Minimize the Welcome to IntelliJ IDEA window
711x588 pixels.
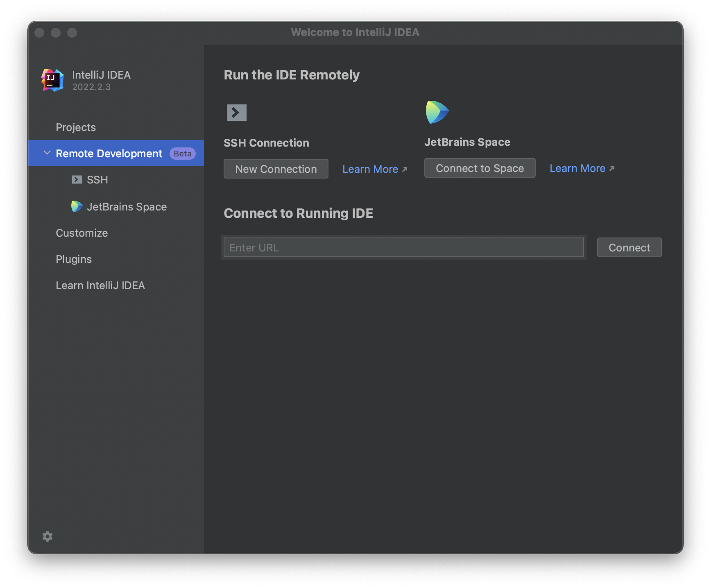tap(56, 32)
